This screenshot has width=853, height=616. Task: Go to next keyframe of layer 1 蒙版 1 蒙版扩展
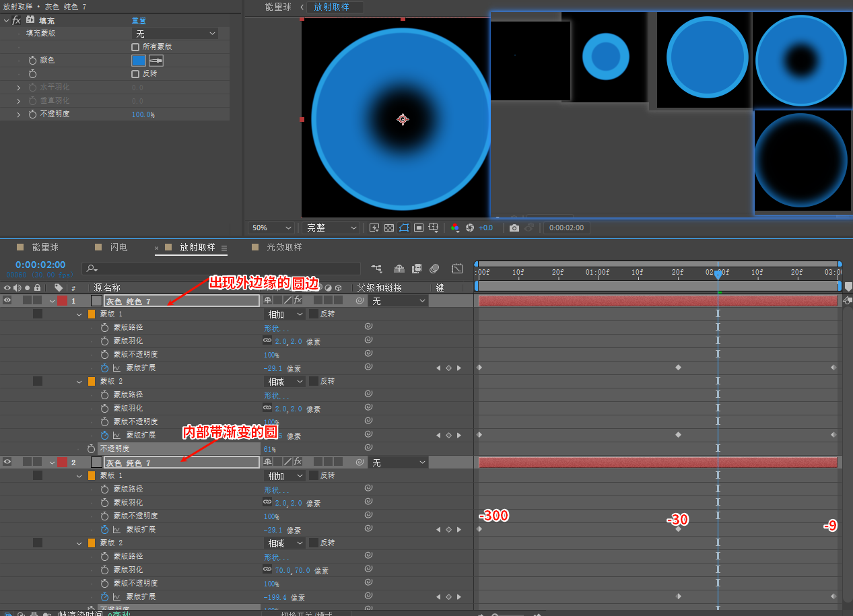coord(459,368)
